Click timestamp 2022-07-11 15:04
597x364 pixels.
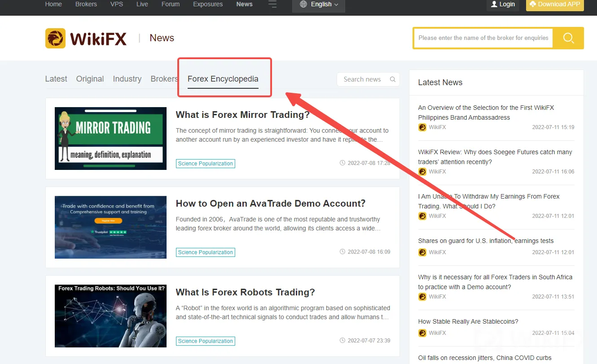[553, 333]
